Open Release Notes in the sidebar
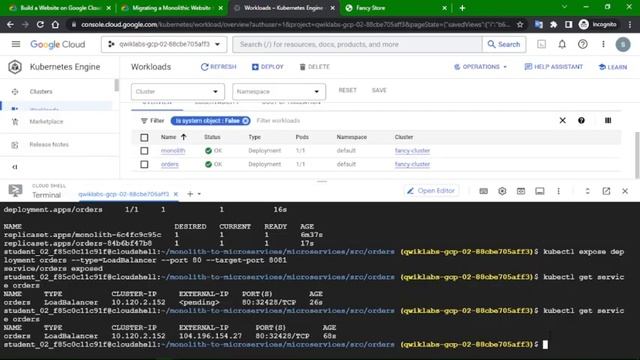 point(49,144)
